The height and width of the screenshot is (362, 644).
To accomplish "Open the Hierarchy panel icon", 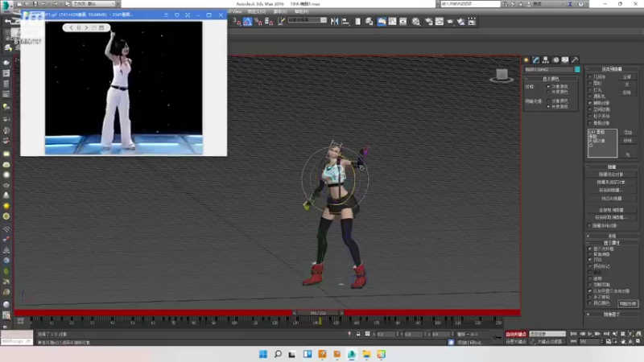I will tap(546, 60).
